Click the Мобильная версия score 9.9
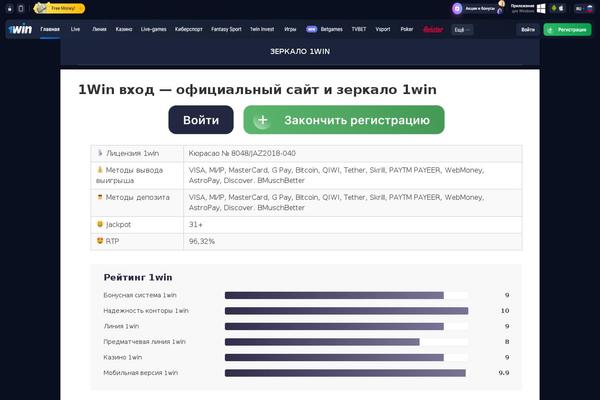Viewport: 600px width, 400px height. (504, 373)
